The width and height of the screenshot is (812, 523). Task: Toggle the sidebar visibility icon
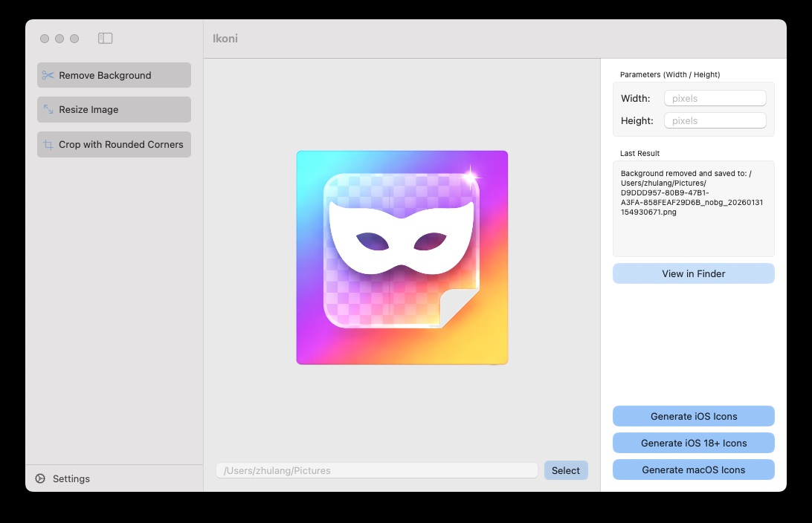click(106, 38)
